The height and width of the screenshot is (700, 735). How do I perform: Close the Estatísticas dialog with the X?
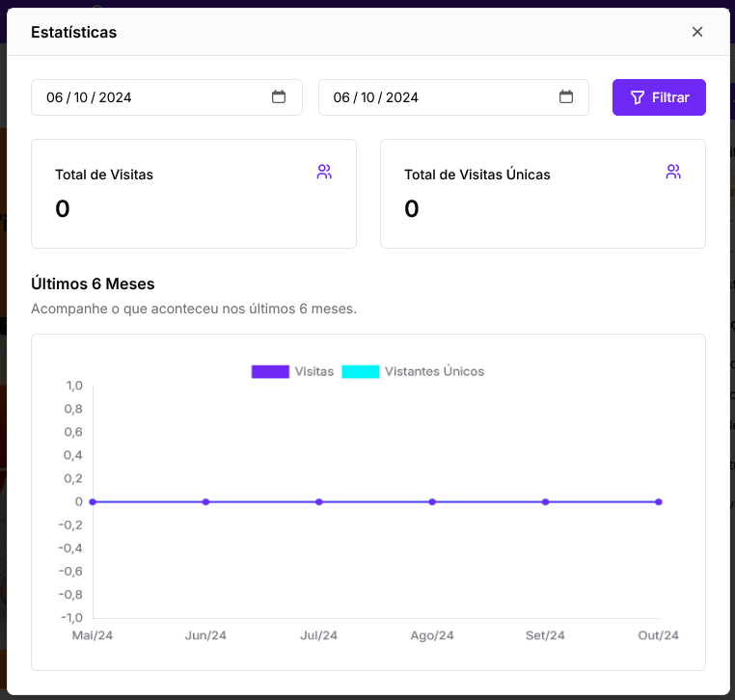697,32
